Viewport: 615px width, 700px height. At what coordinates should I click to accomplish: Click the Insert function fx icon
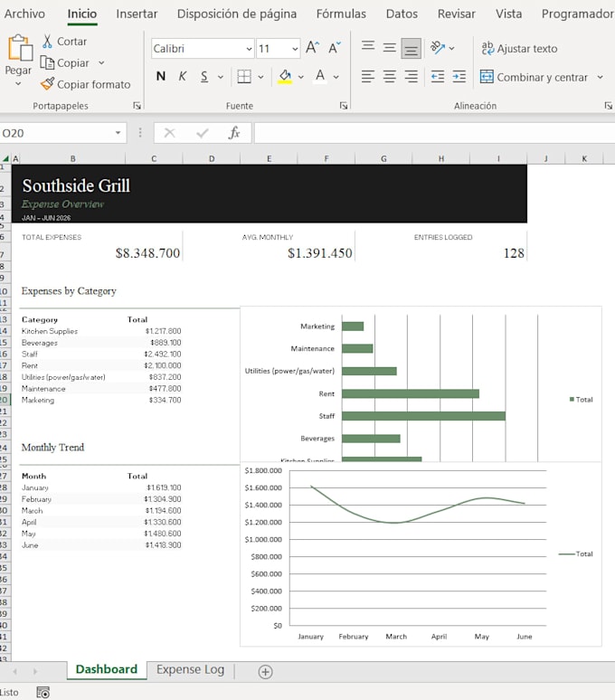[234, 133]
